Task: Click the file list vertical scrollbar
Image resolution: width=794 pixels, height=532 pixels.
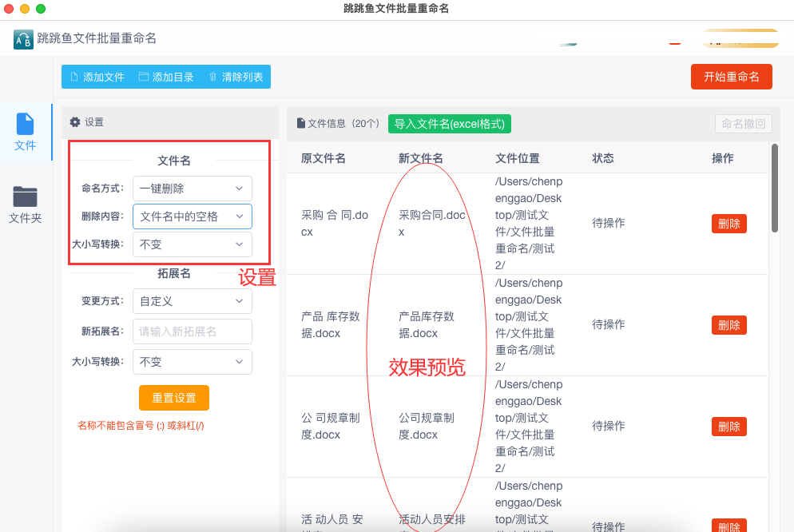Action: pos(774,189)
